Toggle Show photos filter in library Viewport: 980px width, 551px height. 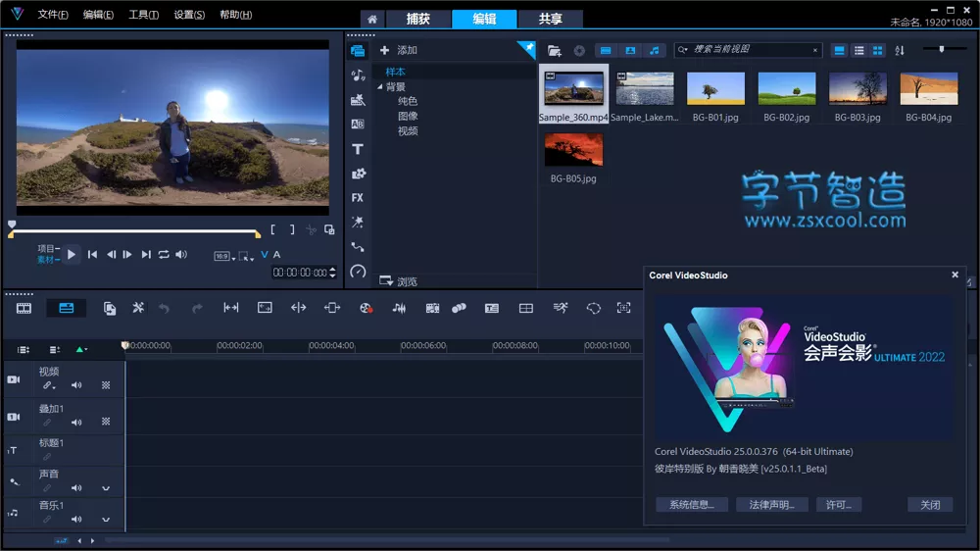(630, 51)
